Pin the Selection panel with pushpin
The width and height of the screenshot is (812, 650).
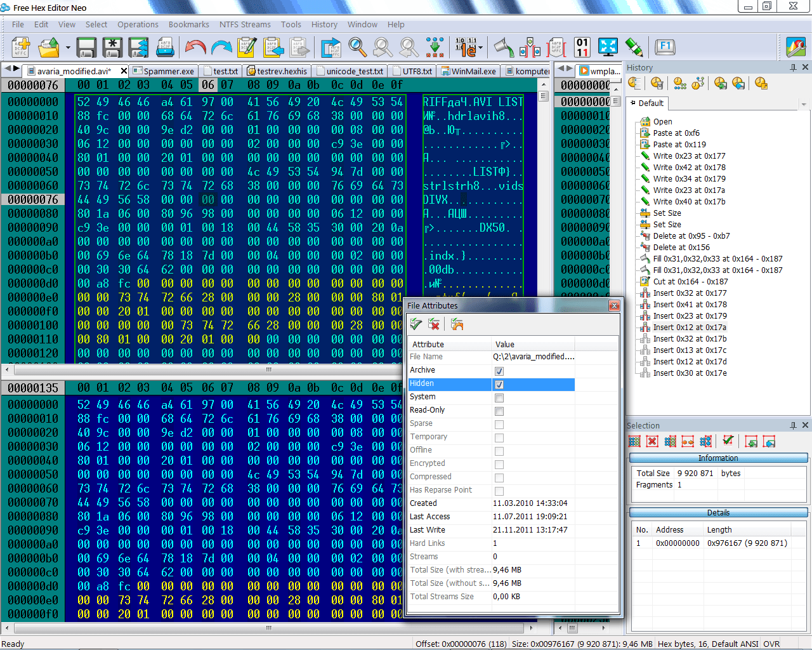point(793,425)
